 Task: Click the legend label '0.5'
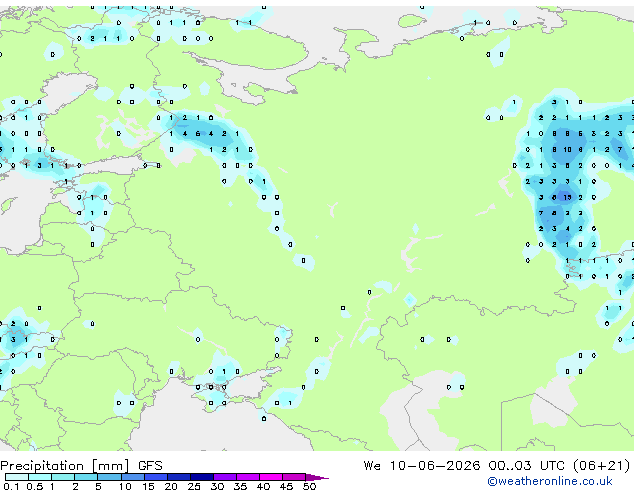point(34,486)
